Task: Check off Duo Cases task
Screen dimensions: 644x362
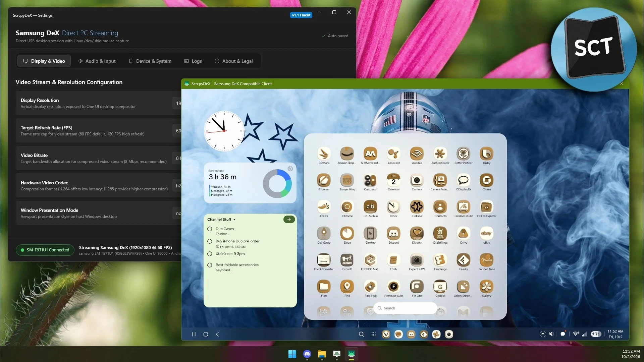Action: click(210, 229)
